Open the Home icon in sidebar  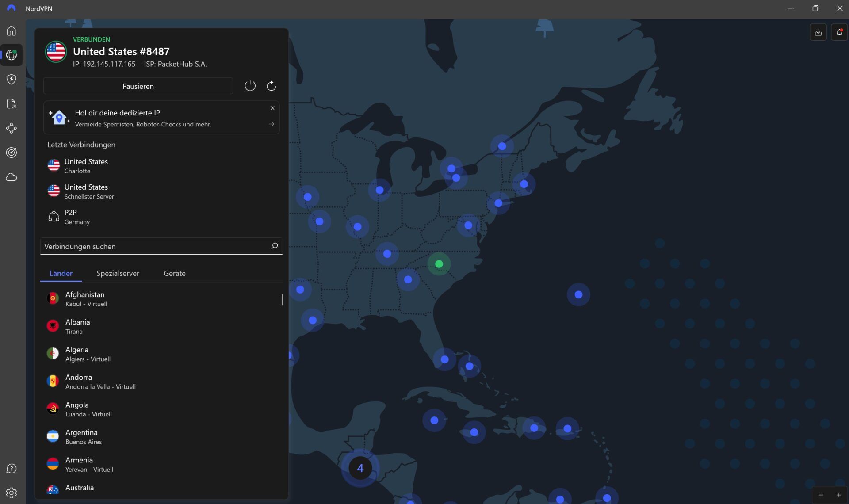pyautogui.click(x=11, y=31)
